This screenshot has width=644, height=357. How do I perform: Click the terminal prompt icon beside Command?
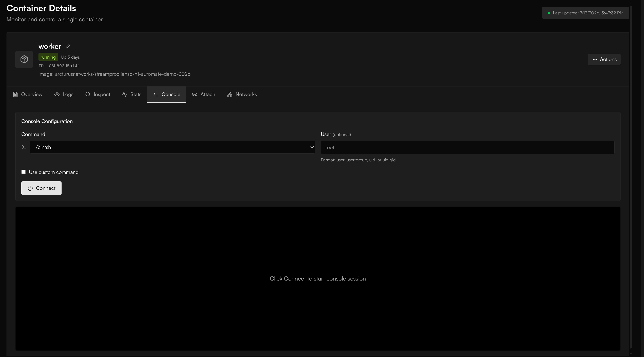24,147
